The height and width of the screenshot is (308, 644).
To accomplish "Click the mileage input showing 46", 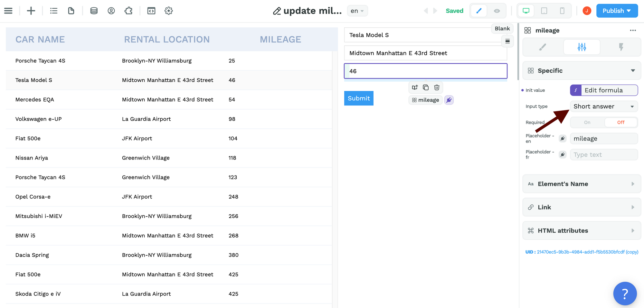I will [x=425, y=71].
